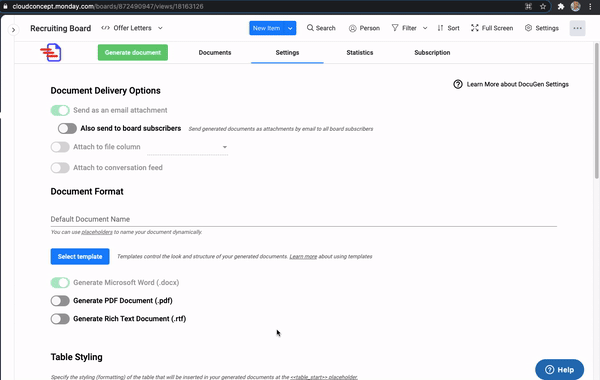Toggle Attach to file column
This screenshot has width=600, height=380.
[60, 147]
